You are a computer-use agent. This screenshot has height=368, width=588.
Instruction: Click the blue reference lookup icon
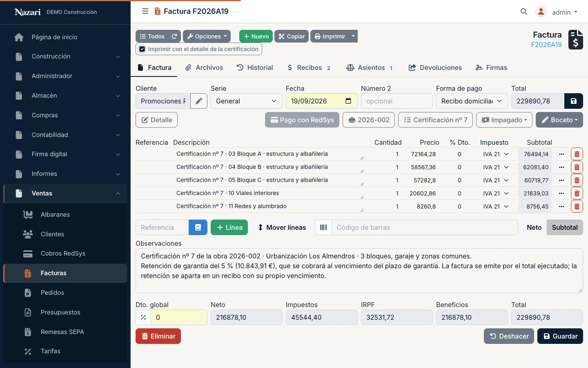[x=198, y=227]
